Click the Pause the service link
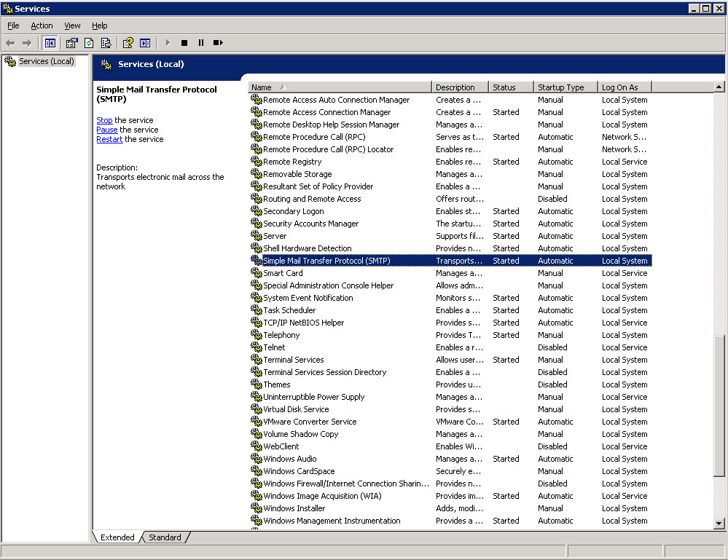Screen dimensions: 728x560 click(x=107, y=130)
